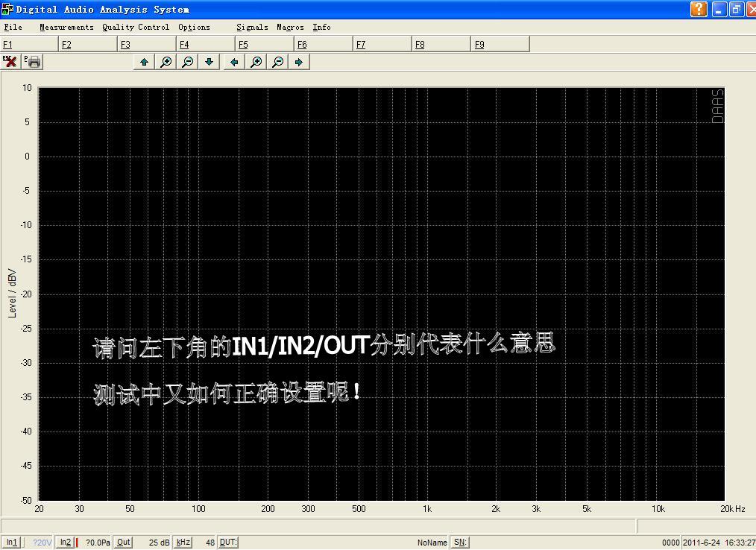Screen dimensions: 756x550
Task: Open the Signals menu
Action: pyautogui.click(x=252, y=27)
